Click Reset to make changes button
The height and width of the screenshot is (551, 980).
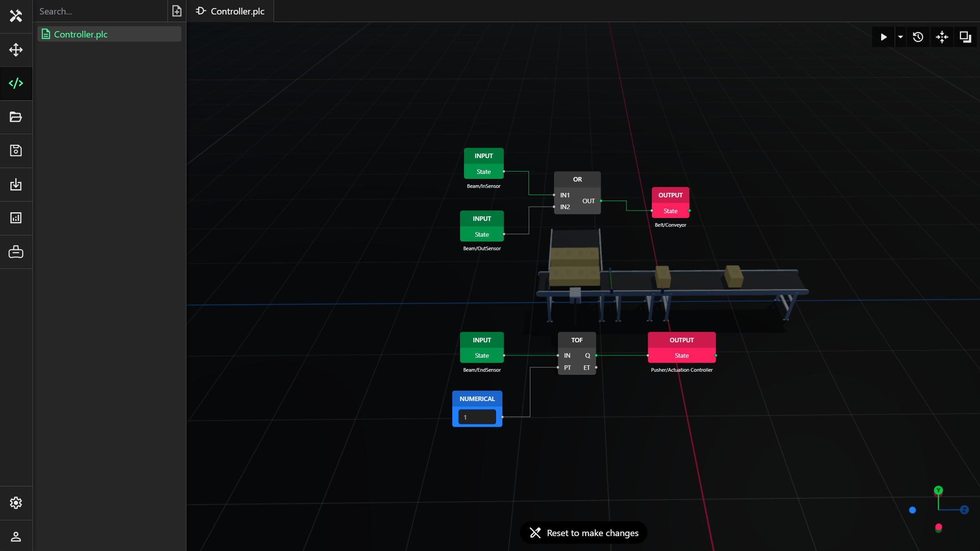[583, 533]
